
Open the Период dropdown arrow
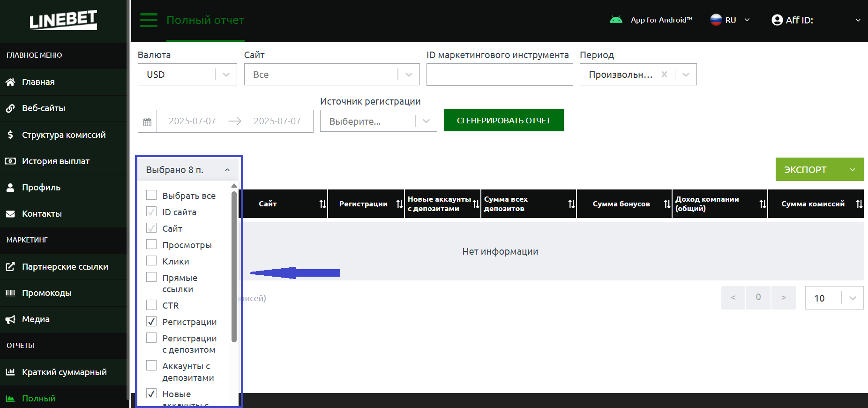point(686,74)
